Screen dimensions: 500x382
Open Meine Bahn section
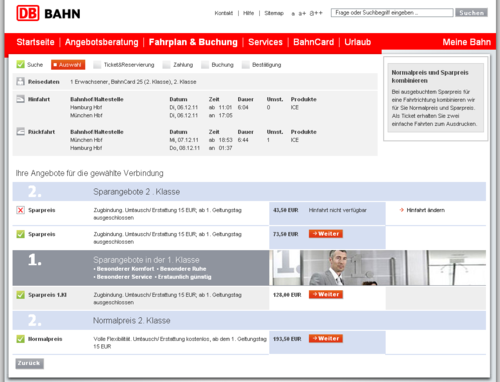click(x=466, y=42)
